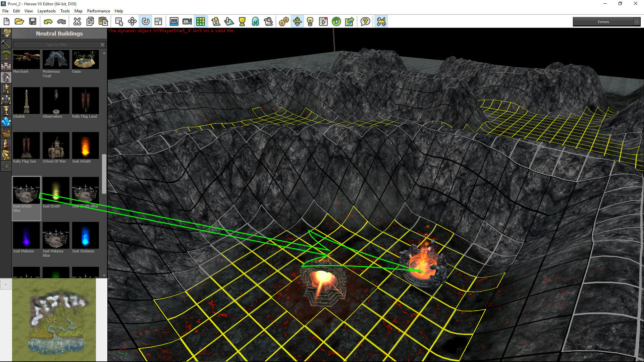Toggle the 2D camera view
This screenshot has width=644, height=362.
point(187,22)
